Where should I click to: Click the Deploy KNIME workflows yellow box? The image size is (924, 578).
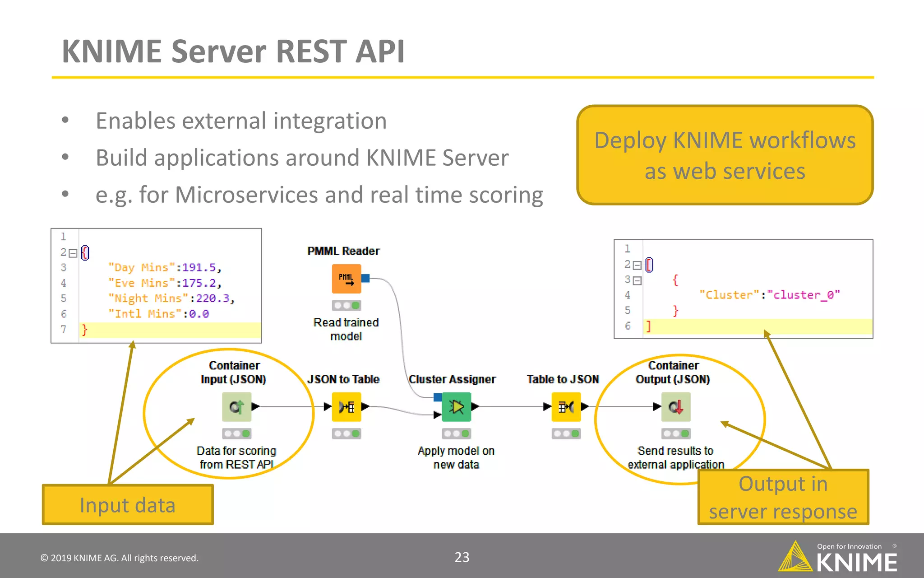(x=725, y=155)
